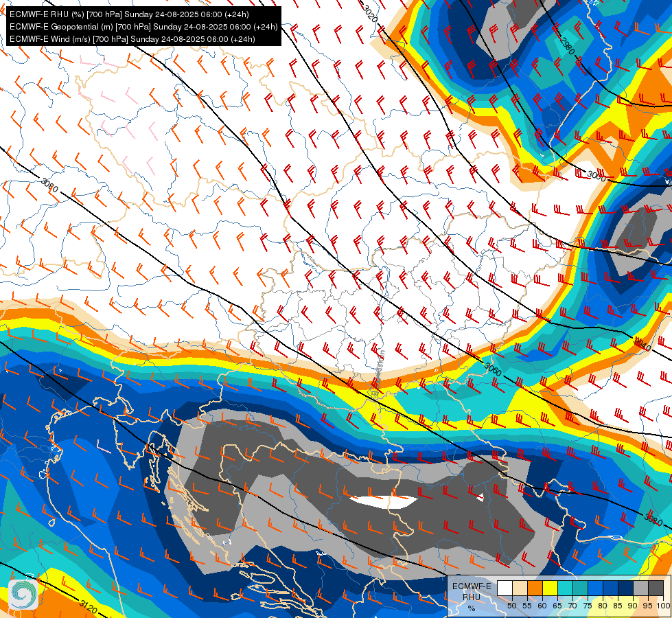Select the beige 50-55% legend swatch
672x618 pixels.
click(520, 588)
